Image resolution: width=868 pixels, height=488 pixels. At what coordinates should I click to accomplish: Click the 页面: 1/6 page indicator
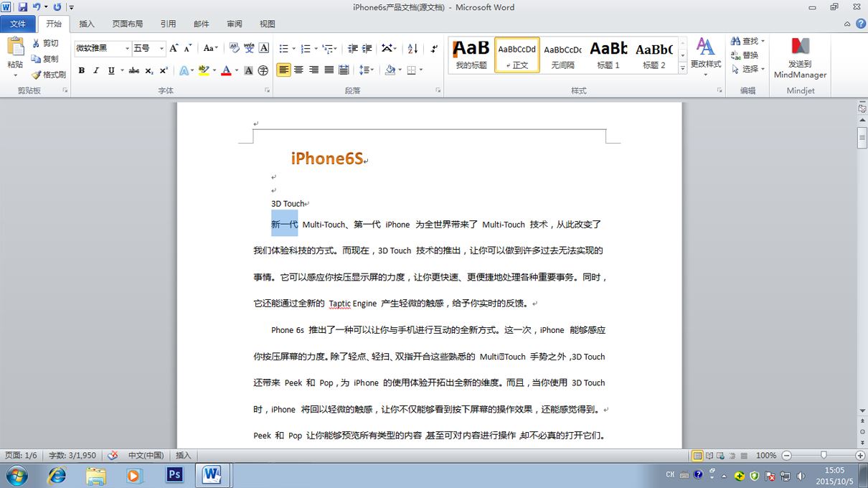click(21, 456)
